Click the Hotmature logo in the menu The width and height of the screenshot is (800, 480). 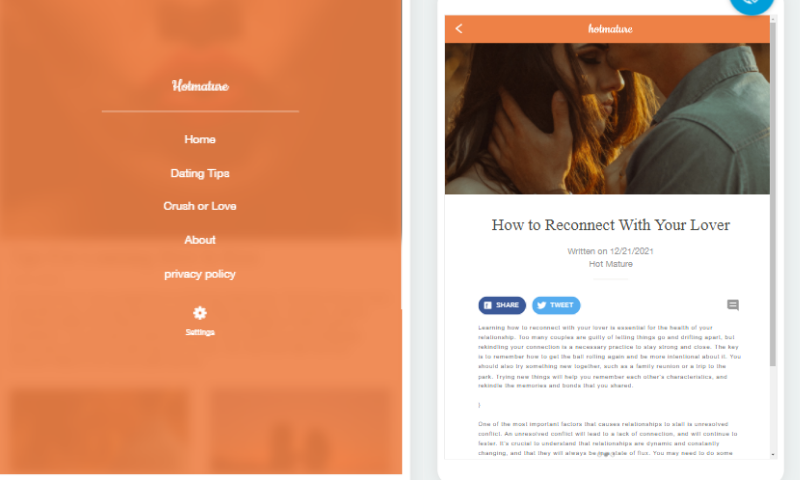(x=200, y=86)
